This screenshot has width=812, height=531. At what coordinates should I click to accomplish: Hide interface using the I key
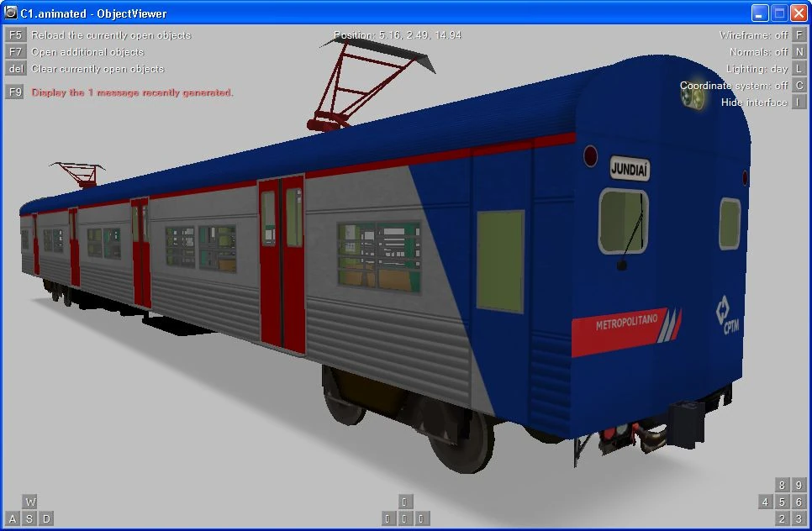tap(799, 102)
